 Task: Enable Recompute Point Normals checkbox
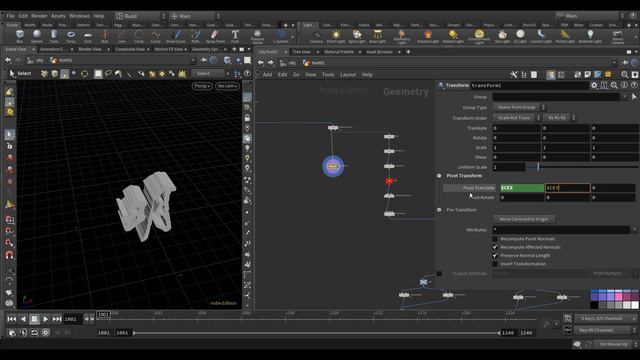pos(495,239)
